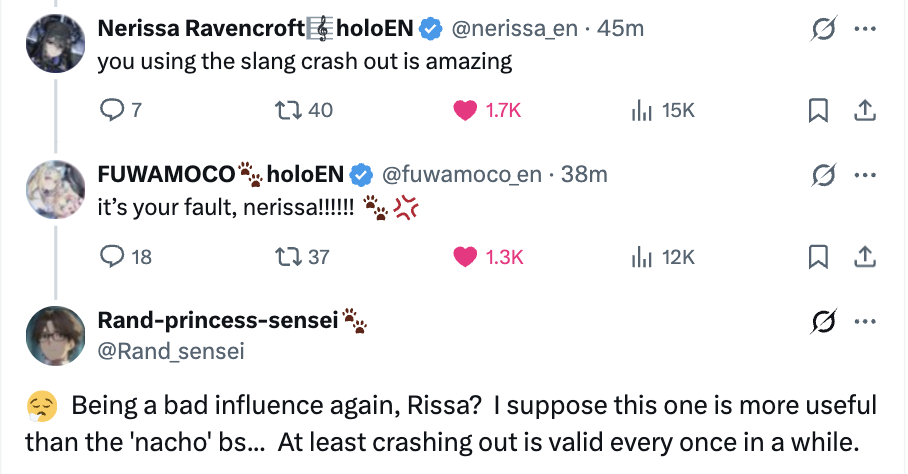Click Rand-princess-sensei's profile avatar
The width and height of the screenshot is (908, 474).
click(x=53, y=337)
